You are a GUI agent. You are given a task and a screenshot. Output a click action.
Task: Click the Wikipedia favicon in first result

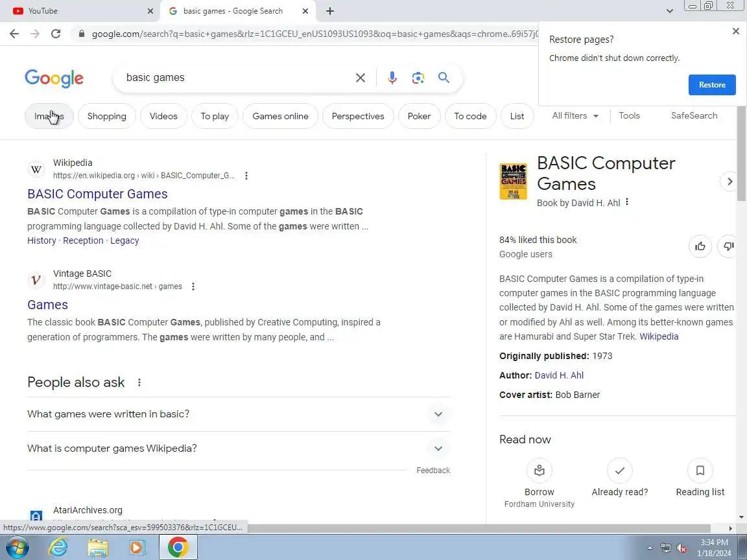[36, 170]
